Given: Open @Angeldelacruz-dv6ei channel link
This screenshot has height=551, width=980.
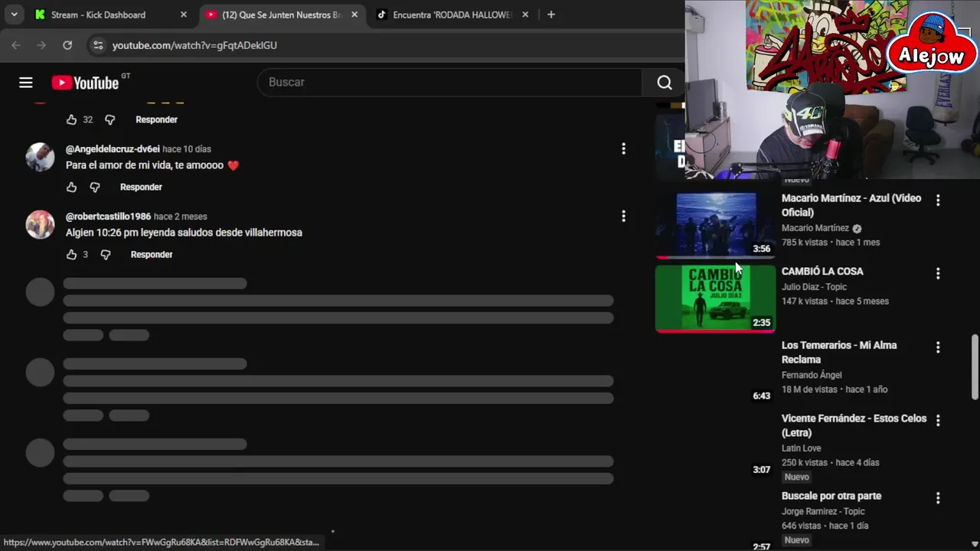Looking at the screenshot, I should pyautogui.click(x=113, y=149).
